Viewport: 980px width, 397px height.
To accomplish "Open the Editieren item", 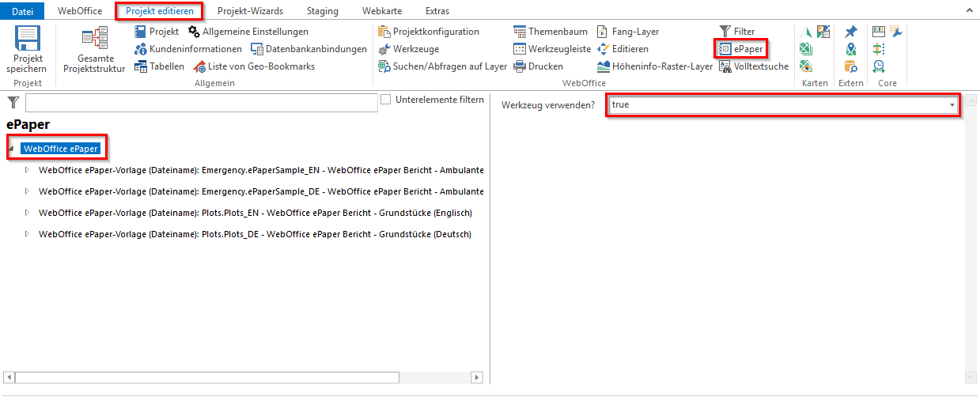I will pos(622,49).
